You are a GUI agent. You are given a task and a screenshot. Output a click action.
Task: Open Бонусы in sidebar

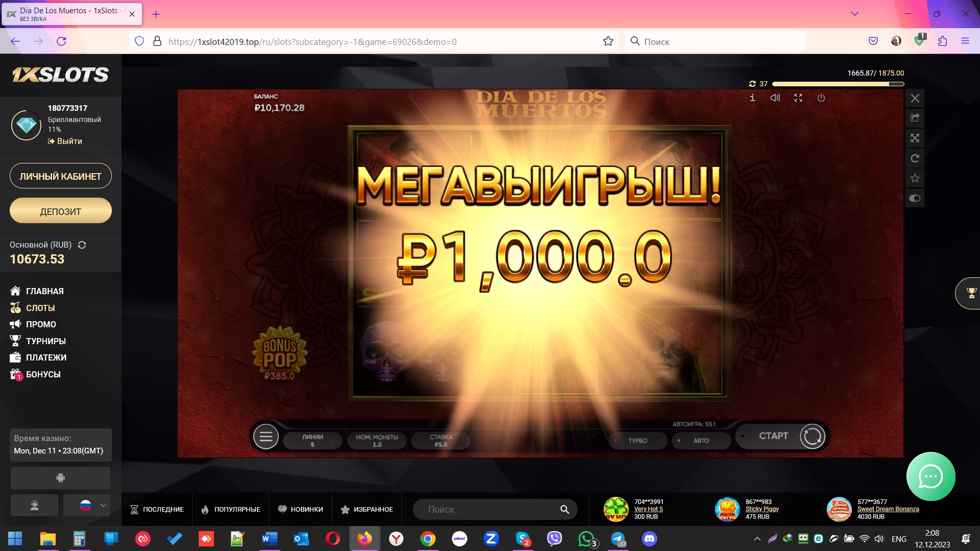35,374
